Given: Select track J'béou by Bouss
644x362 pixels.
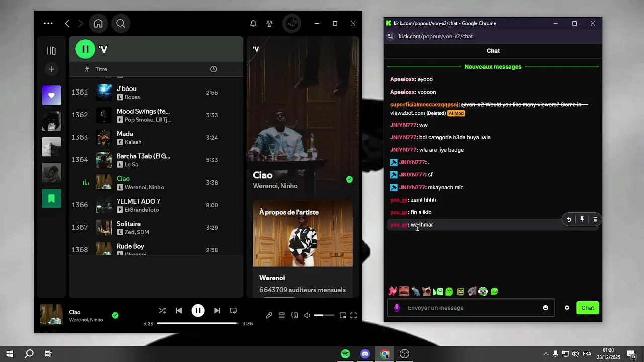Looking at the screenshot, I should [x=156, y=93].
